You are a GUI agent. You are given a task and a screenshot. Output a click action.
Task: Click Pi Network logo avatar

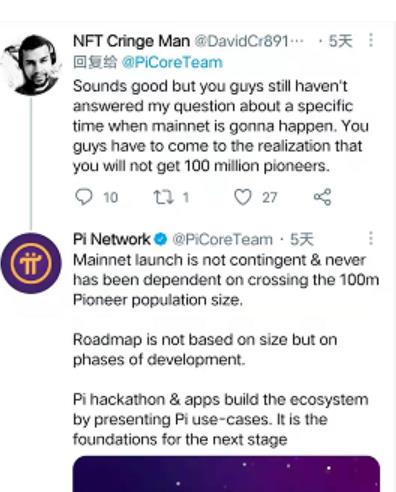31,263
